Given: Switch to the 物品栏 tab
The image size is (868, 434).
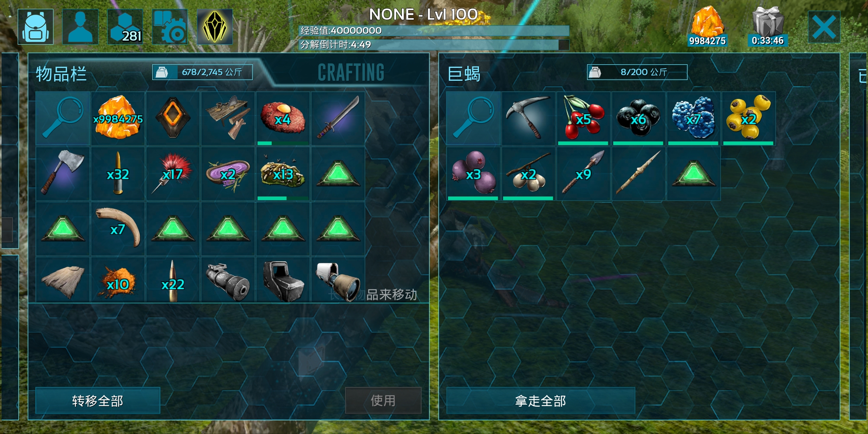Looking at the screenshot, I should pos(61,74).
